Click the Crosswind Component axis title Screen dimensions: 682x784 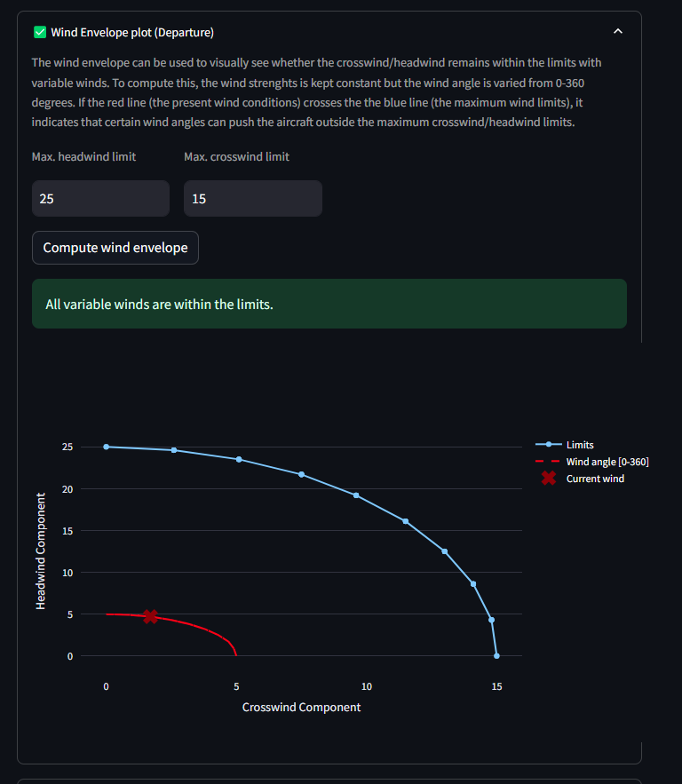pyautogui.click(x=301, y=707)
